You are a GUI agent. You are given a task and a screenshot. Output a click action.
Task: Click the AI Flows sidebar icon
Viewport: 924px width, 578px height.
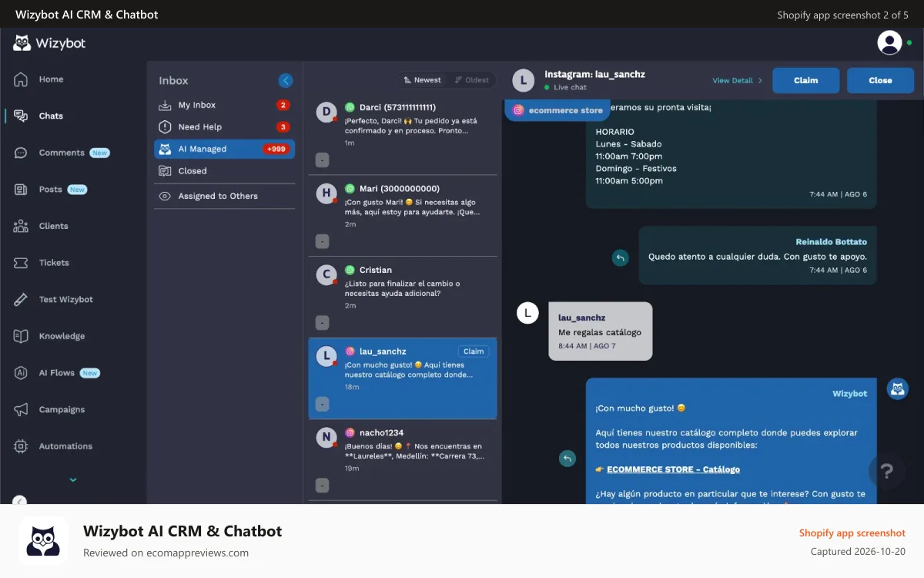point(21,373)
